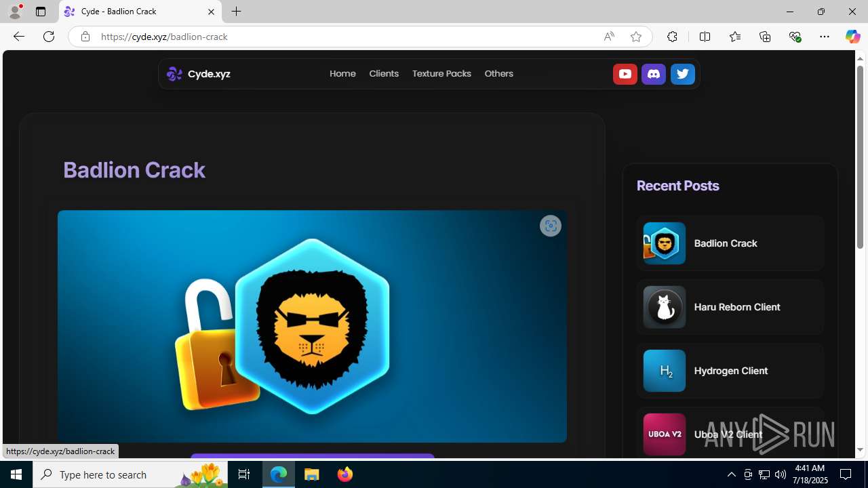Screen dimensions: 868x488
Task: Open the browser profile icon
Action: click(15, 12)
